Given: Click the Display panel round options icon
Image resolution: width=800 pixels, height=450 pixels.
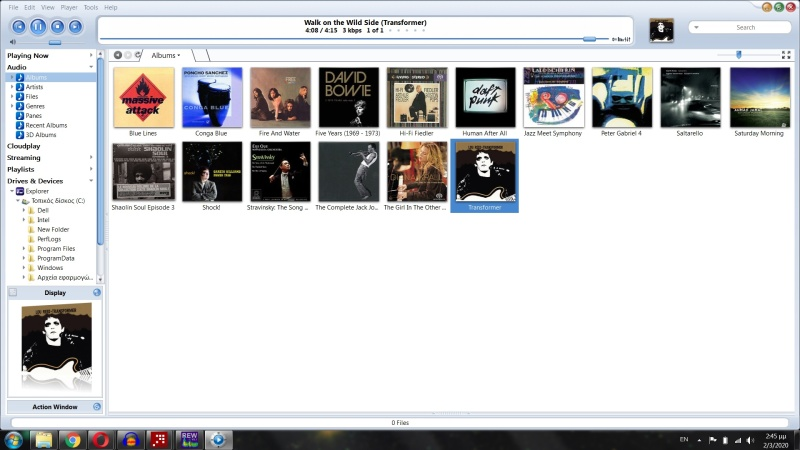Looking at the screenshot, I should (97, 292).
